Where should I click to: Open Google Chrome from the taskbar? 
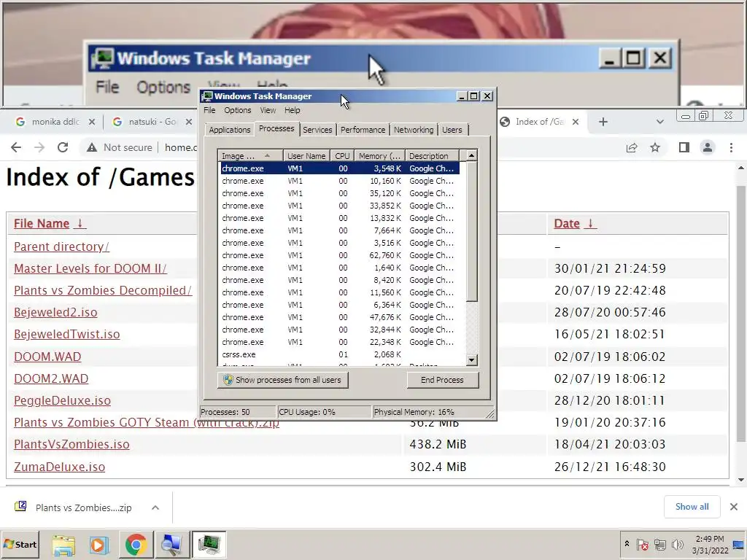136,545
